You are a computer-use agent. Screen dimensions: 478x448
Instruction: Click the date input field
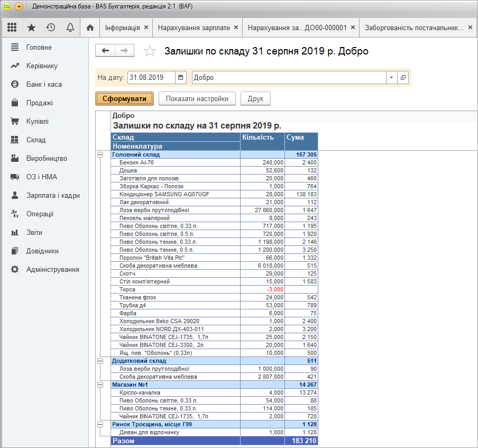click(151, 77)
